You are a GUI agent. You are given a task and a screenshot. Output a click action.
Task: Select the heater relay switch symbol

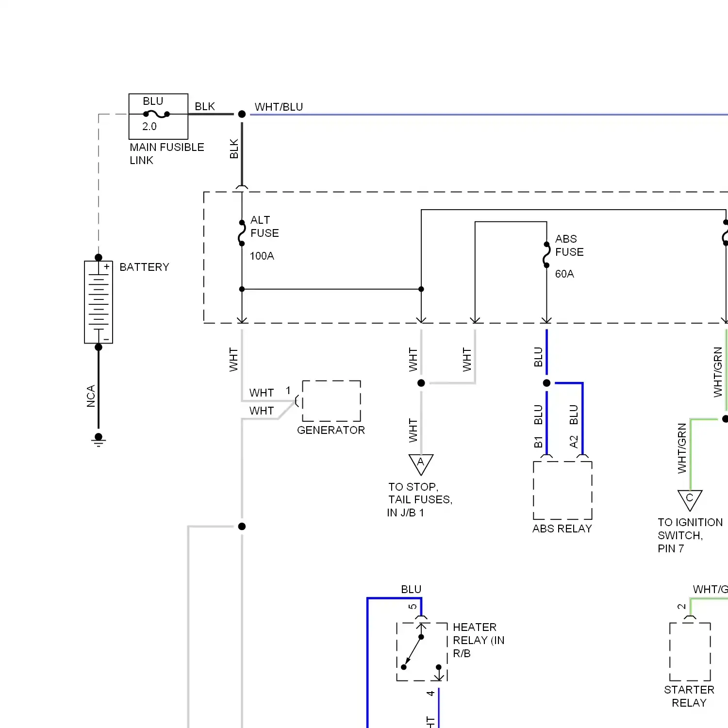click(421, 651)
